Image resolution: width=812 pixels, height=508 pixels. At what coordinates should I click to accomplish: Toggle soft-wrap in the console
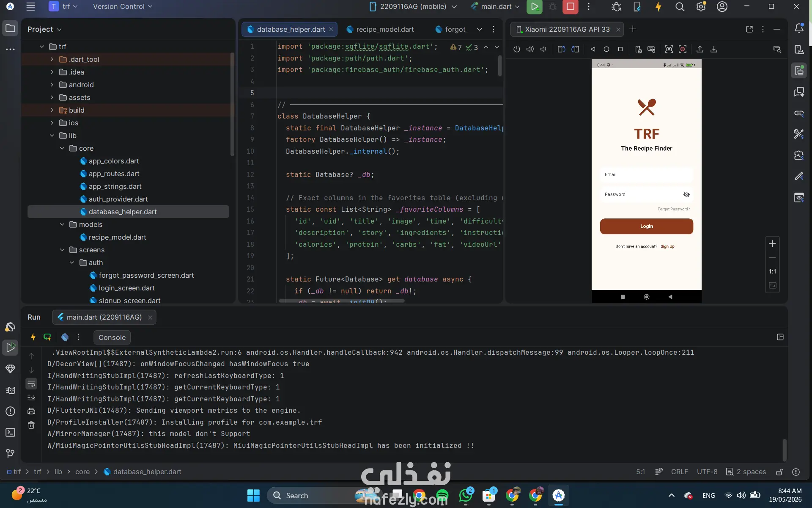(x=31, y=384)
